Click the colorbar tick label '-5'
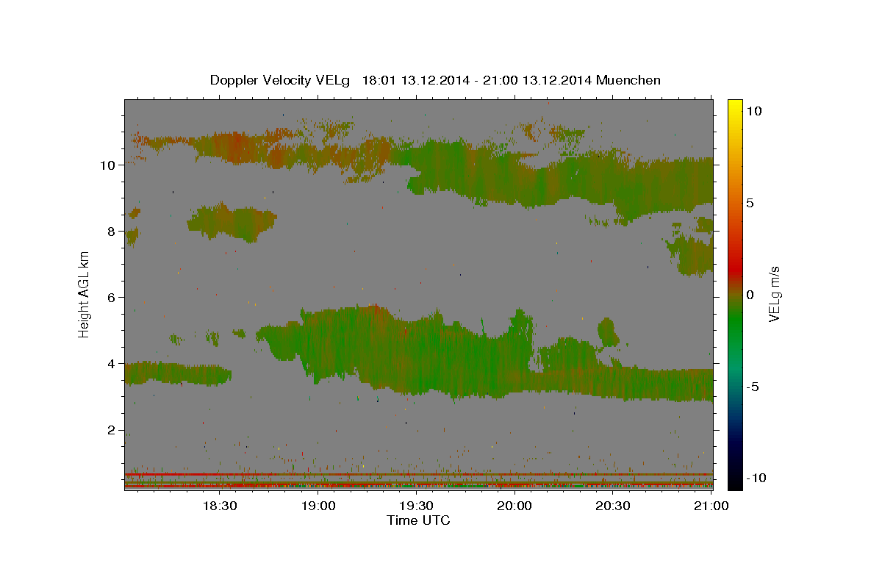This screenshot has width=882, height=588. [x=752, y=387]
